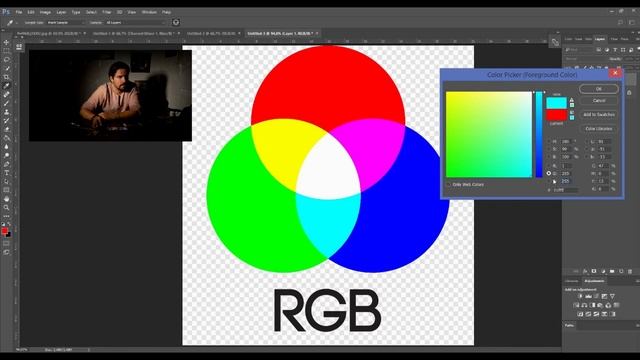Pick a color in the color field
640x360 pixels.
coord(489,135)
